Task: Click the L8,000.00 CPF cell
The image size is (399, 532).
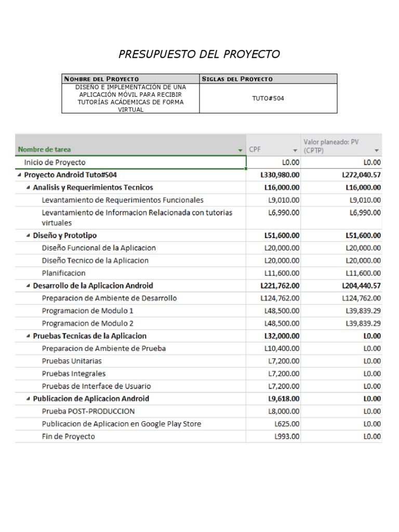Action: tap(273, 411)
